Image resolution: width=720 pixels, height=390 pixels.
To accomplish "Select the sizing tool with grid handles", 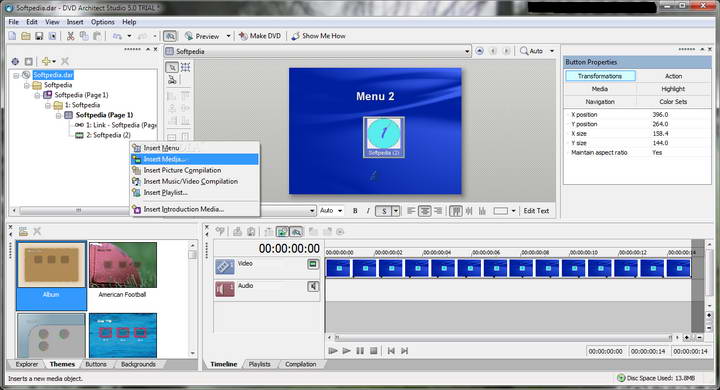I will point(186,68).
